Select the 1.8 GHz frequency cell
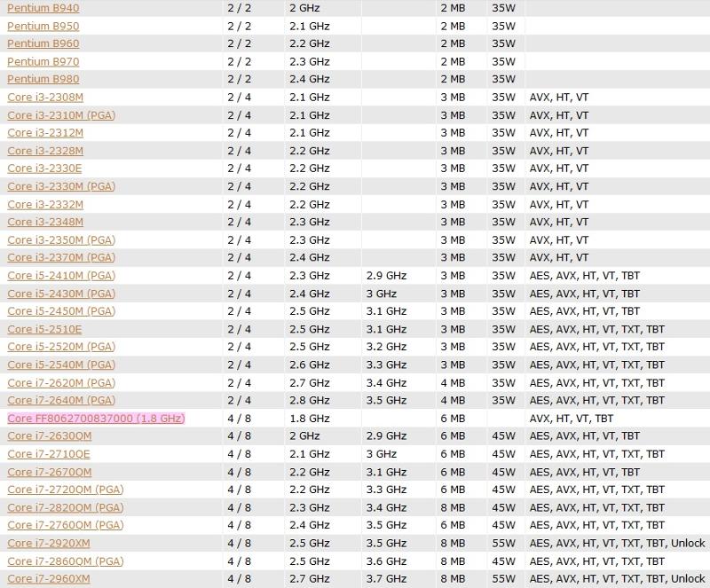The width and height of the screenshot is (710, 588). click(x=309, y=419)
